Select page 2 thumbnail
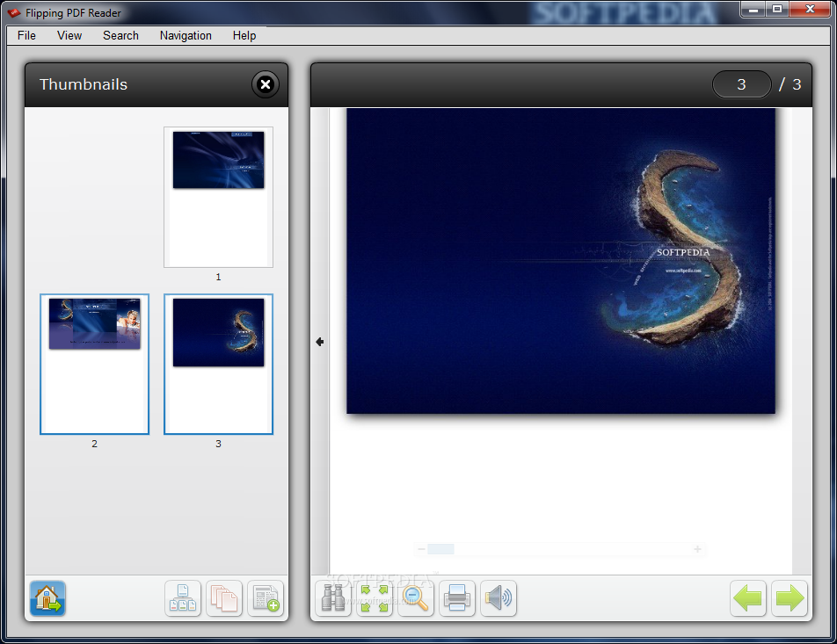This screenshot has width=837, height=644. pos(94,364)
